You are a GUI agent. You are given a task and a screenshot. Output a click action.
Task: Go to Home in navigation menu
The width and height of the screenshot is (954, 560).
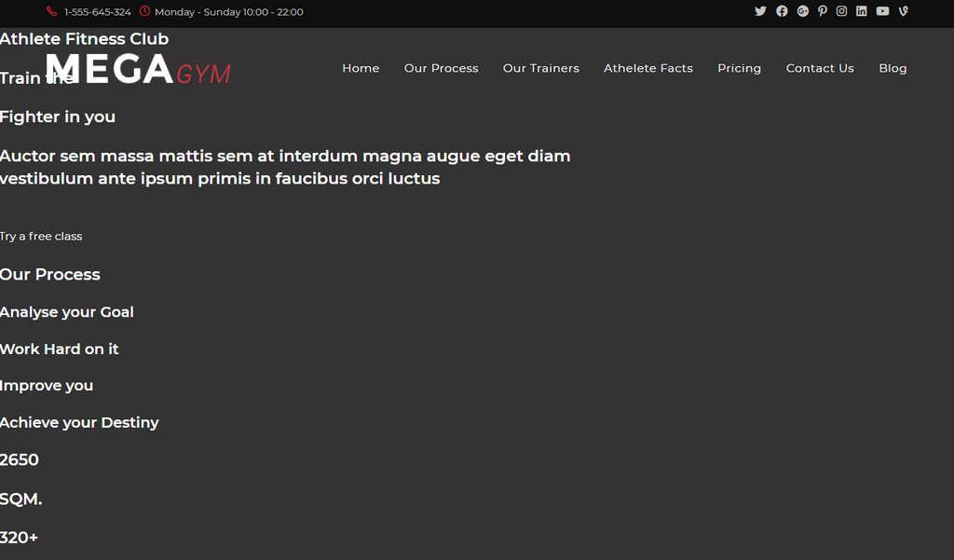[x=361, y=68]
